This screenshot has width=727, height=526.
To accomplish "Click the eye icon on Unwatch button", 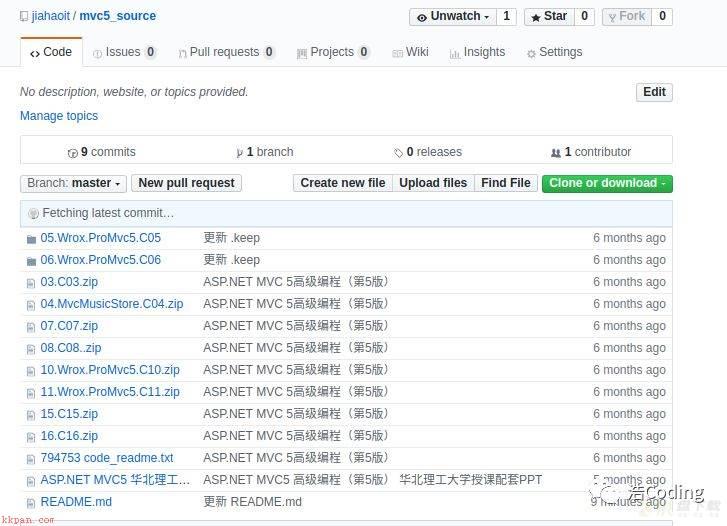I will [421, 18].
